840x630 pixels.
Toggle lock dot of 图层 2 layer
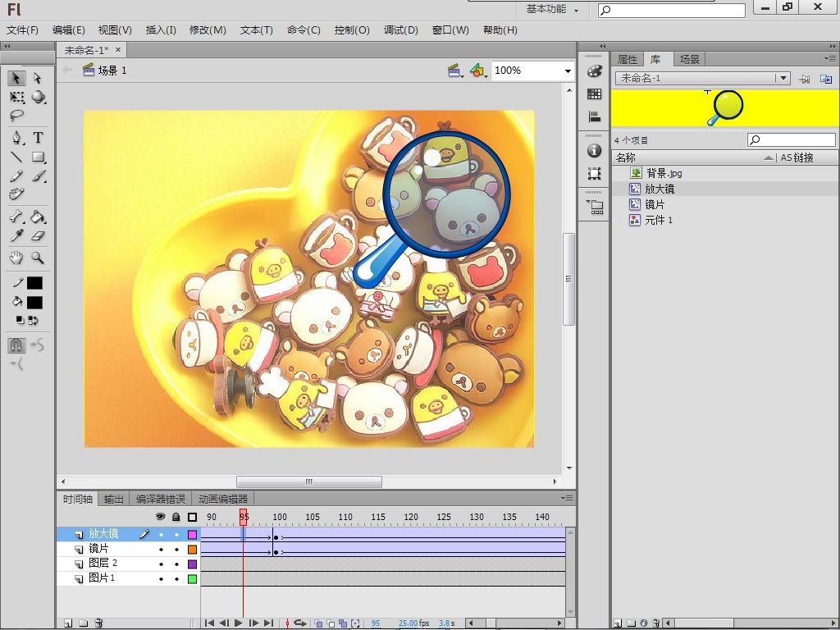click(176, 564)
